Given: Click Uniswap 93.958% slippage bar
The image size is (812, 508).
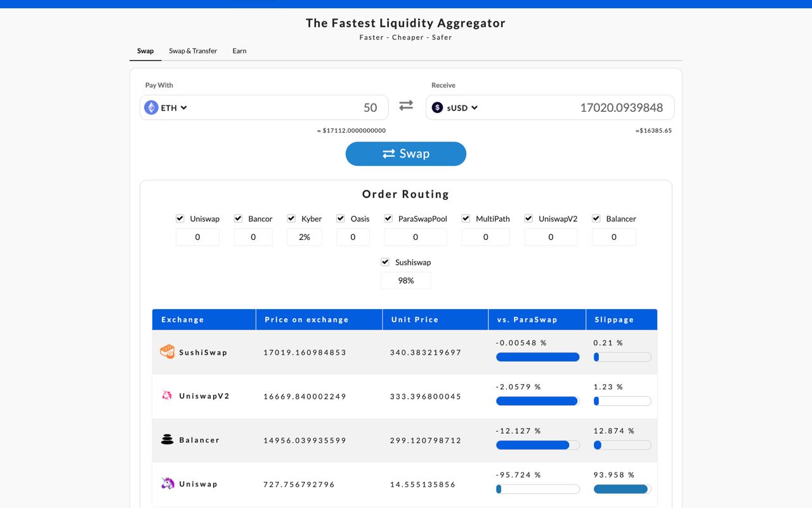Looking at the screenshot, I should [x=622, y=489].
